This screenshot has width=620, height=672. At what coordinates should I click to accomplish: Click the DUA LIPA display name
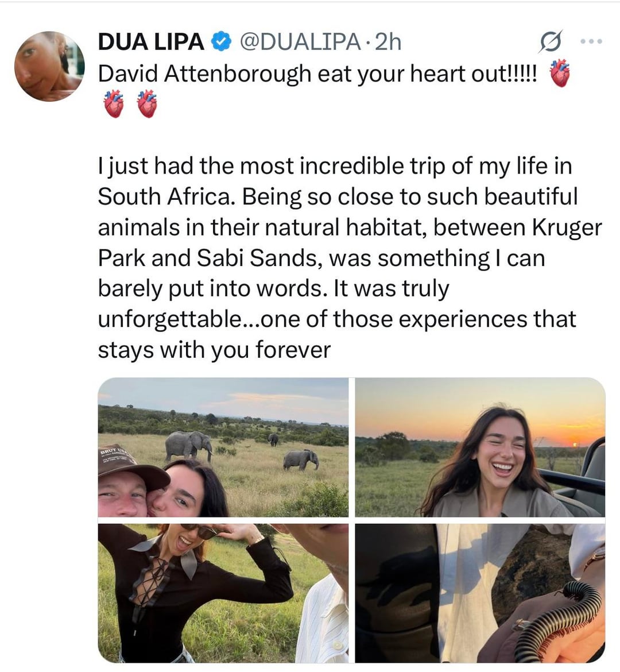(x=151, y=42)
